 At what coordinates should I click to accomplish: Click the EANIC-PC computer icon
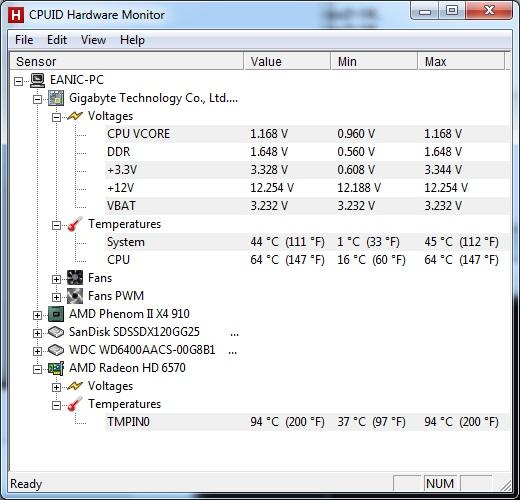[x=38, y=80]
